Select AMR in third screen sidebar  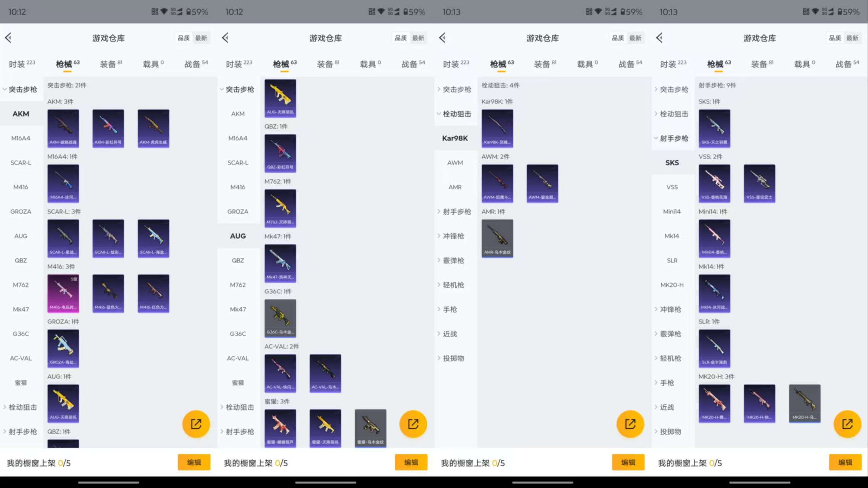point(455,187)
